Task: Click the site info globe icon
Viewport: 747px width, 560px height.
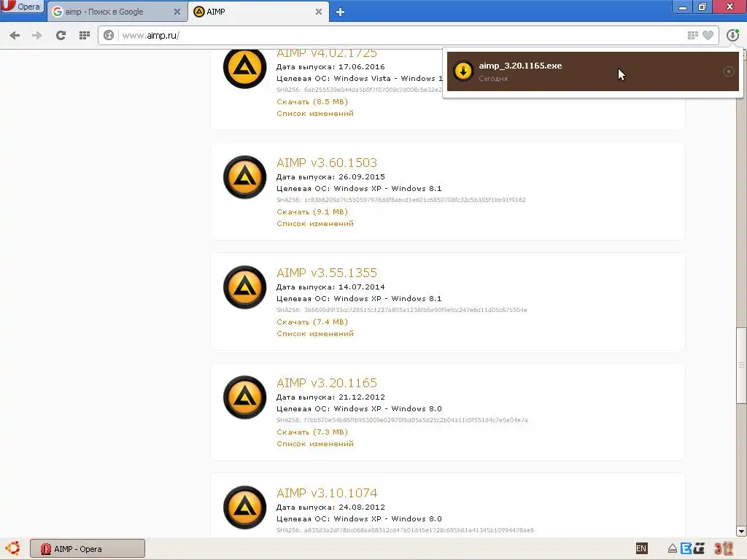Action: [109, 35]
